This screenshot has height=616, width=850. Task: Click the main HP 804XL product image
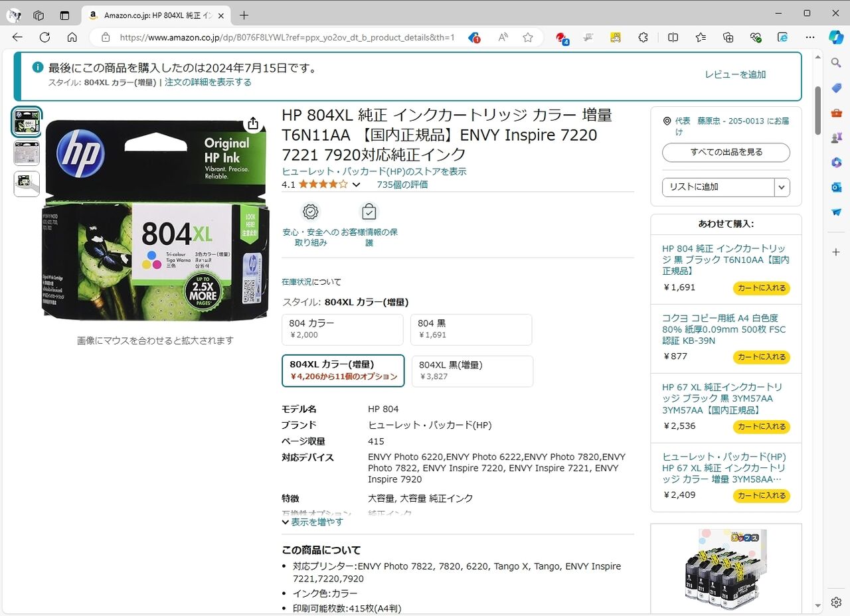click(x=155, y=220)
